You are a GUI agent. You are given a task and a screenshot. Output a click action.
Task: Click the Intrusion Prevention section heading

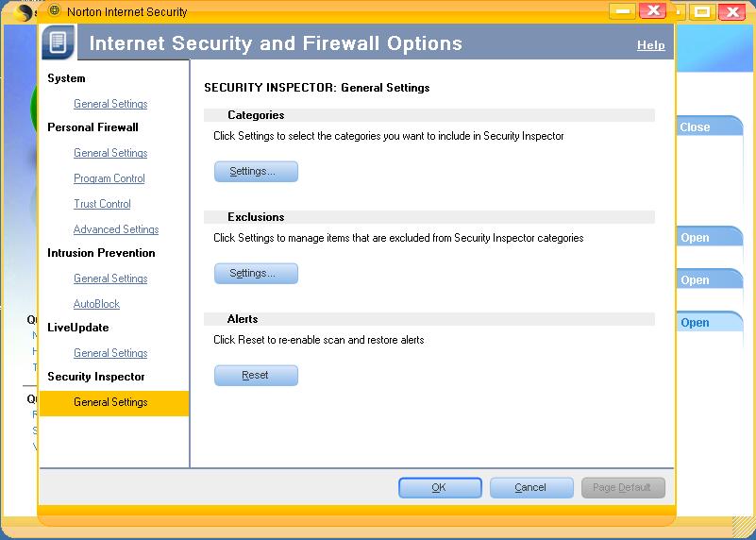pos(101,253)
